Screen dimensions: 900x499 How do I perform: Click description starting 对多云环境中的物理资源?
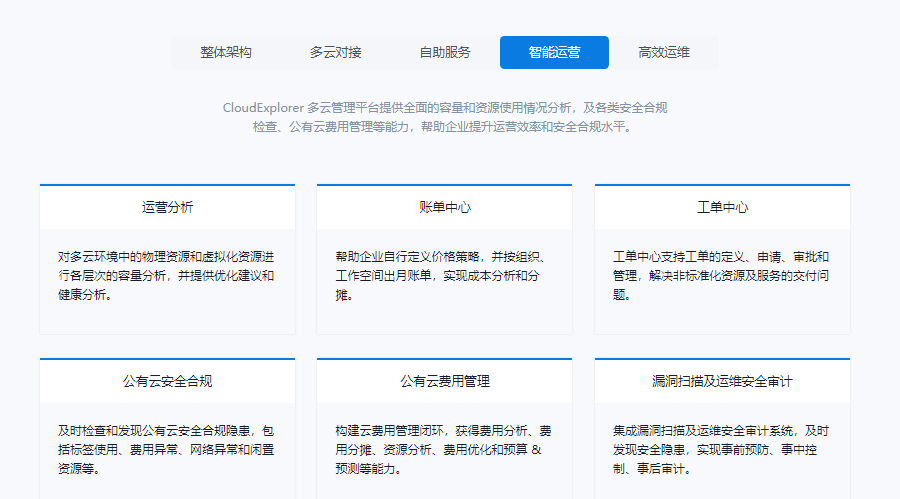(166, 276)
